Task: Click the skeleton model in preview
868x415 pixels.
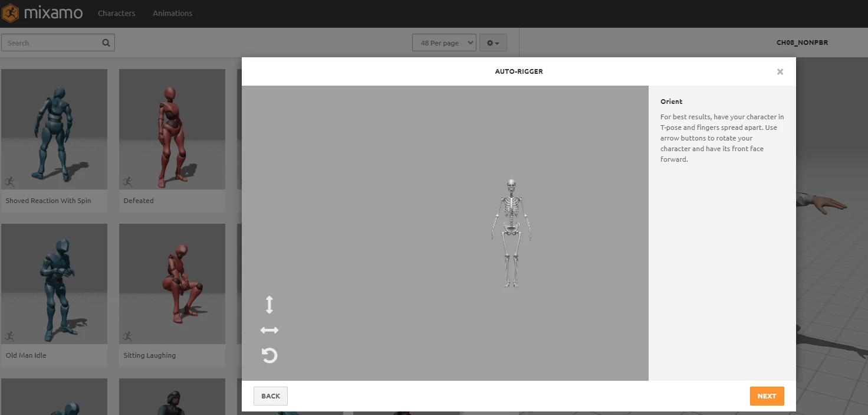Action: pos(511,233)
